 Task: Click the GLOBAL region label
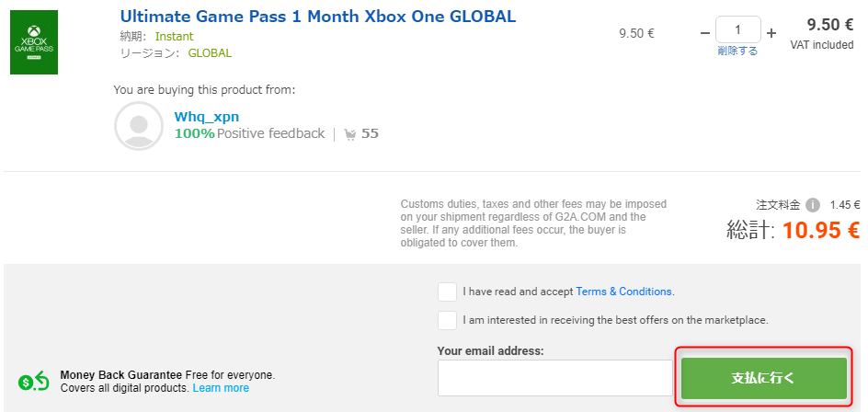click(210, 52)
